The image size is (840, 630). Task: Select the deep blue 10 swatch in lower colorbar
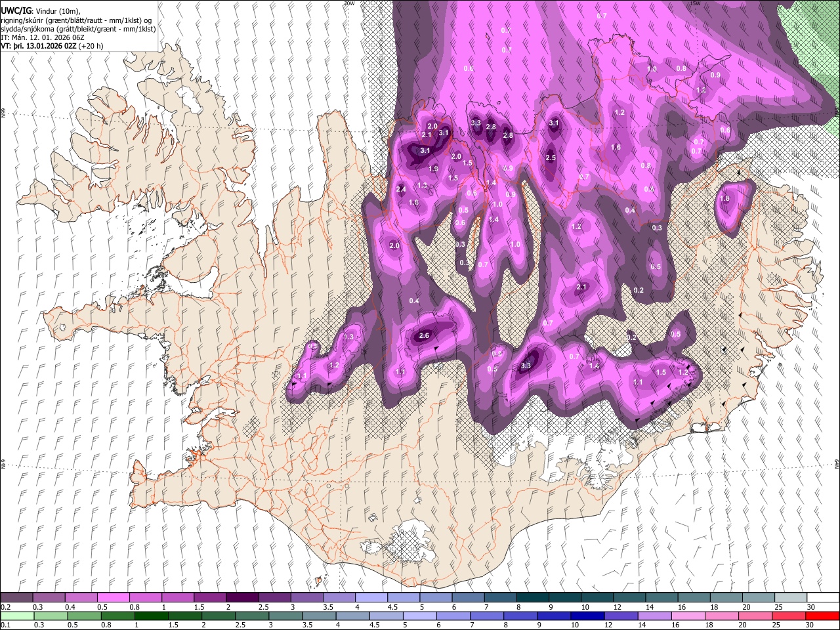coord(587,616)
